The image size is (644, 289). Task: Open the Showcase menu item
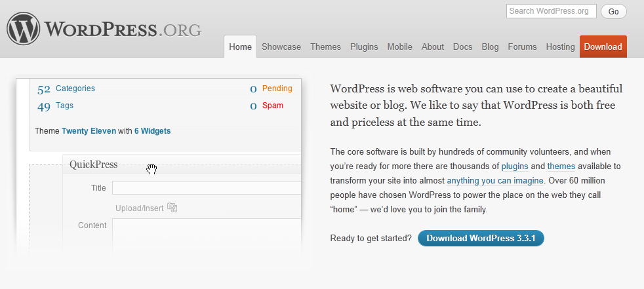tap(281, 47)
